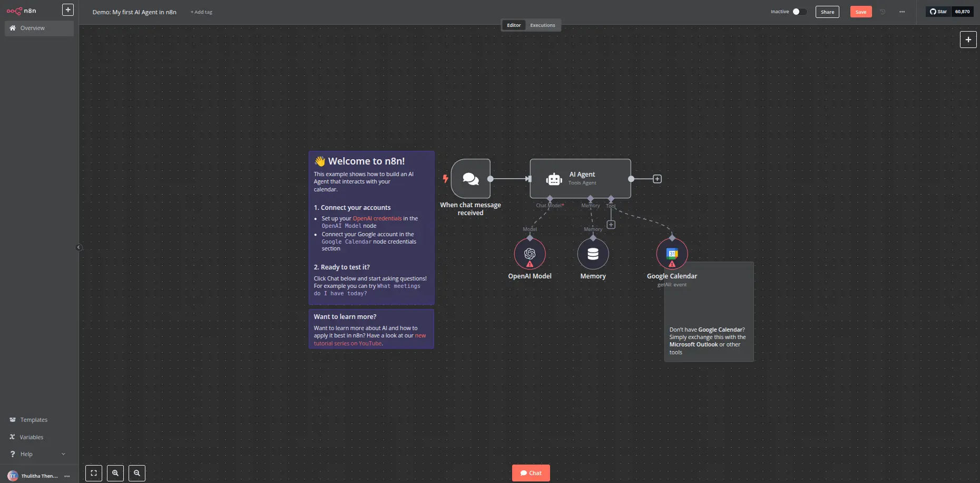Image resolution: width=980 pixels, height=483 pixels.
Task: Open the Memory node
Action: (592, 254)
